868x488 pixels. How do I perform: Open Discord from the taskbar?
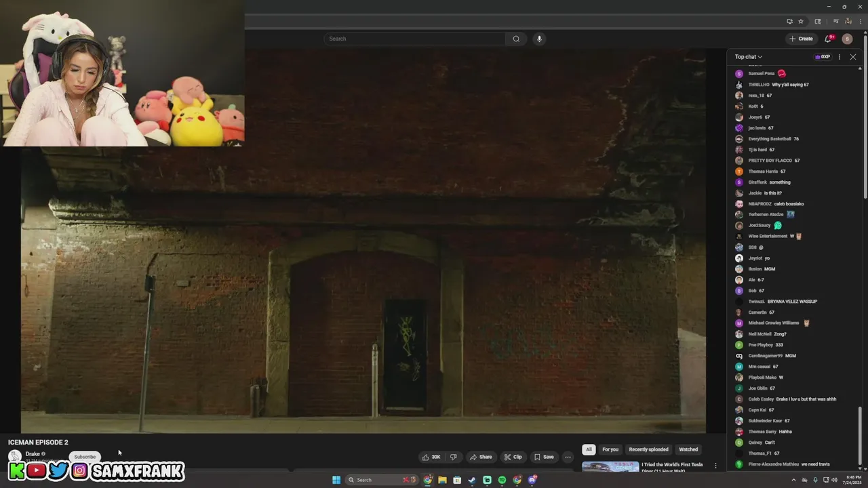point(532,480)
